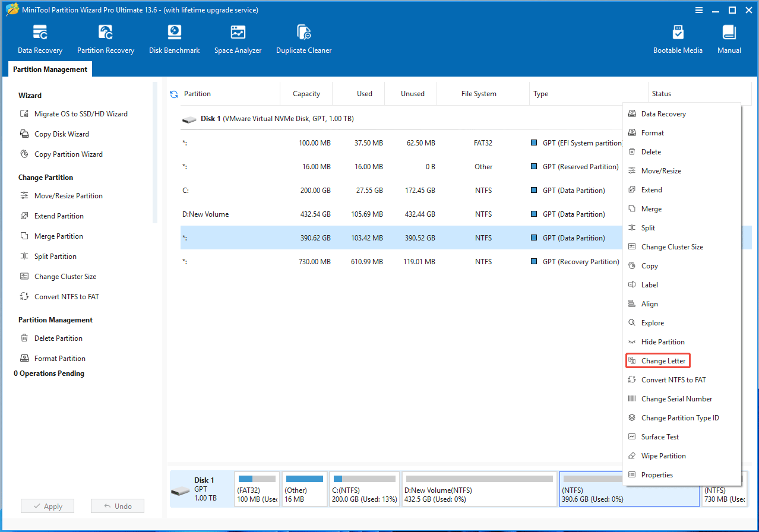Launch the Partition Recovery tool
Viewport: 759px width, 532px height.
pyautogui.click(x=106, y=40)
